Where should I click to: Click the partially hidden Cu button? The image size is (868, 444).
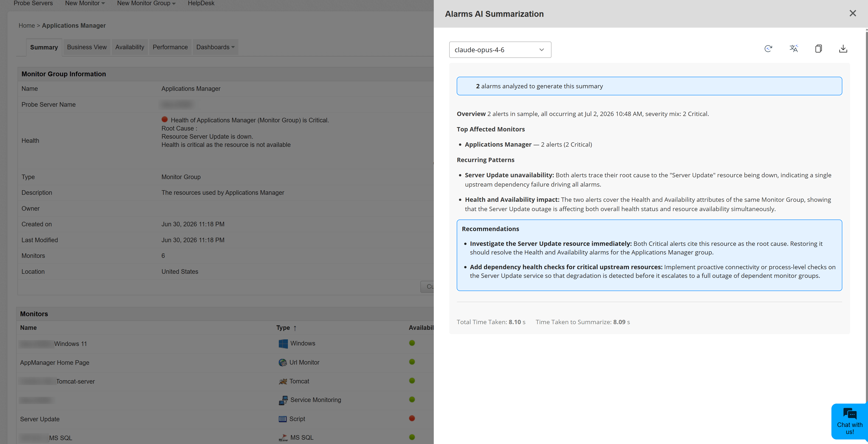(427, 286)
